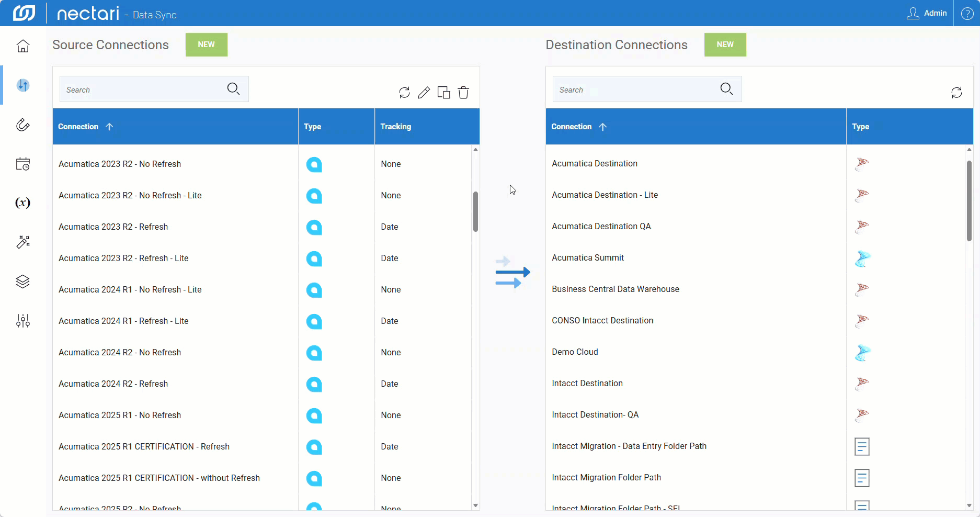Screen dimensions: 980x517
Task: Open the stacked layers sidebar icon
Action: click(x=23, y=282)
